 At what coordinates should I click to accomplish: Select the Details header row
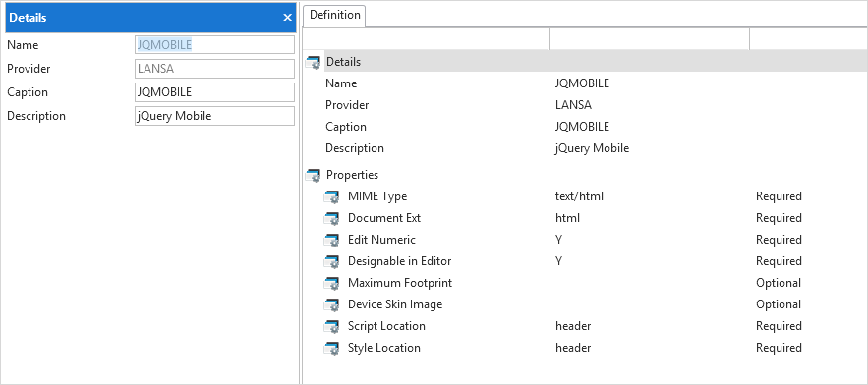tap(586, 62)
